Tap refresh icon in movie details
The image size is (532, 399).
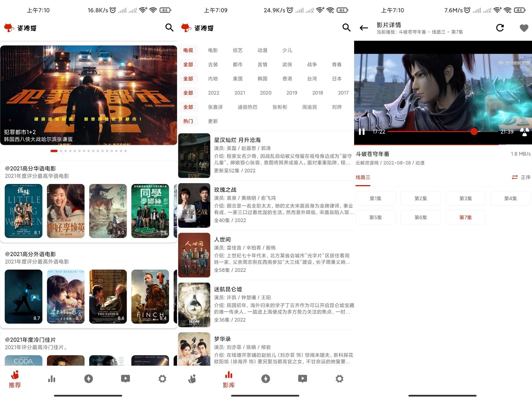pyautogui.click(x=500, y=28)
